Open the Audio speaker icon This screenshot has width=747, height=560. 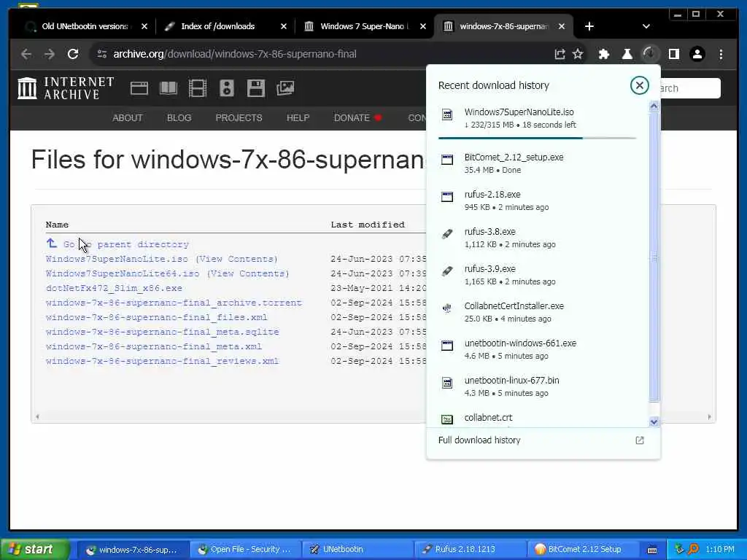[x=227, y=88]
